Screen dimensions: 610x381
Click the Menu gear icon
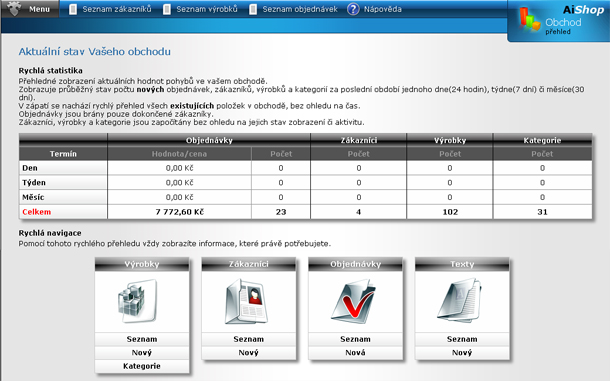tap(14, 9)
